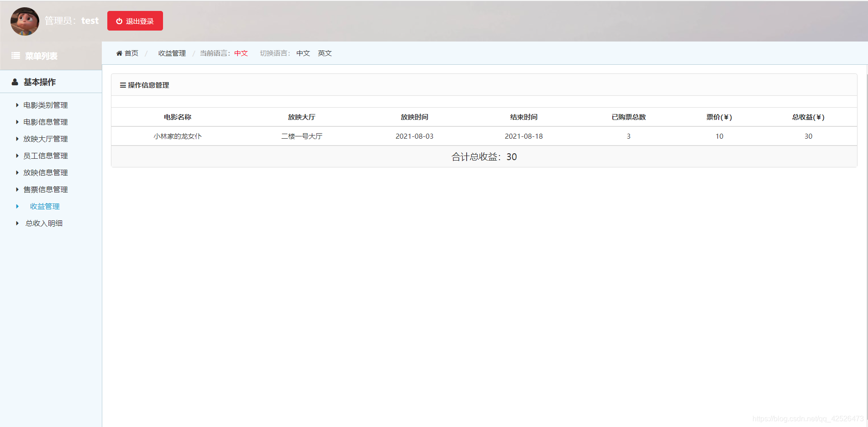
Task: Click the admin avatar picture
Action: (x=25, y=21)
